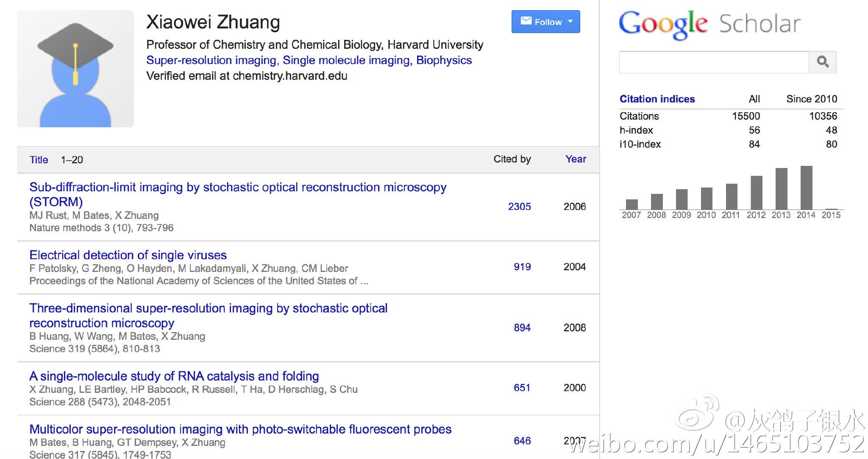Viewport: 868px width, 459px height.
Task: Open Electrical detection of single viruses paper
Action: 128,255
